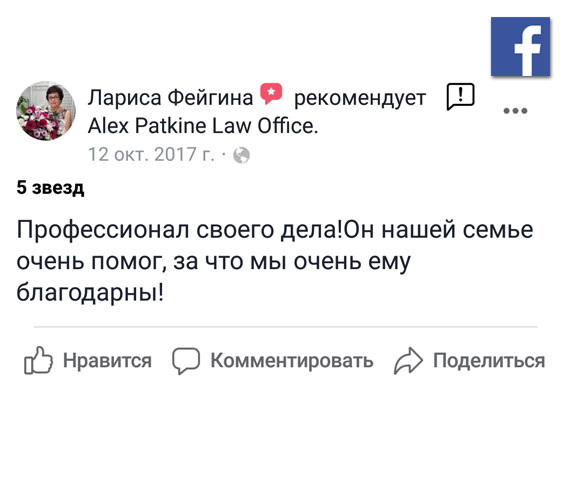Open the three-dot post options menu
This screenshot has width=569, height=482.
pyautogui.click(x=515, y=111)
